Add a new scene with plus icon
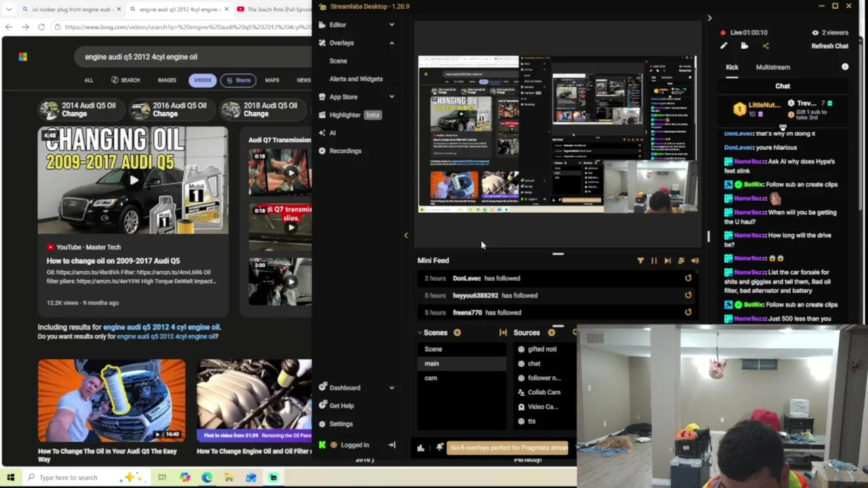This screenshot has width=868, height=488. [456, 333]
